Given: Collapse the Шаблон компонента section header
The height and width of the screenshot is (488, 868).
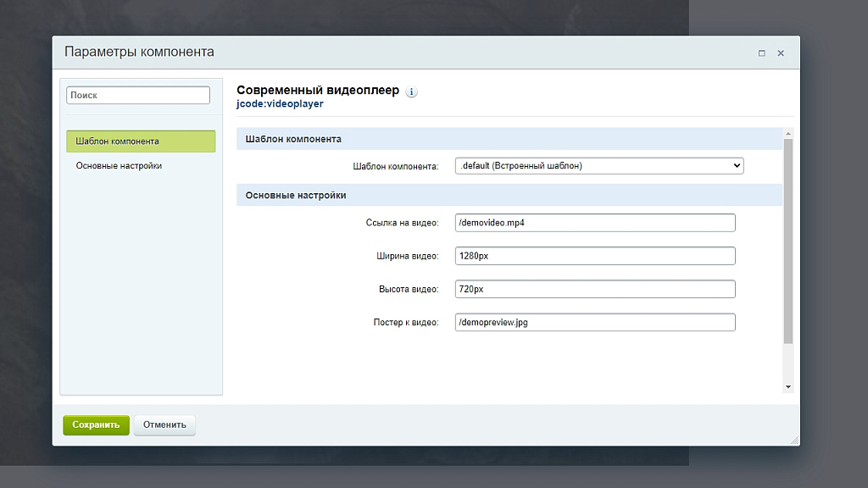Looking at the screenshot, I should (x=509, y=139).
